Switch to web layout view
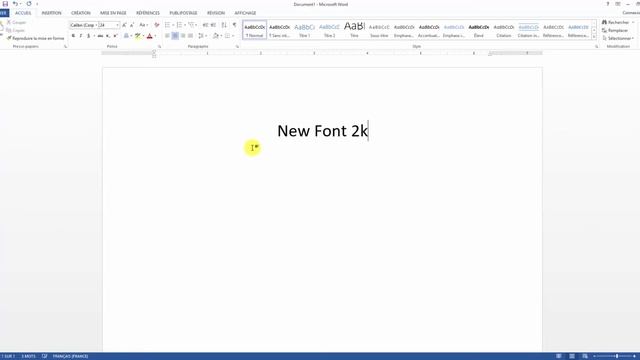The width and height of the screenshot is (640, 360). coord(585,356)
